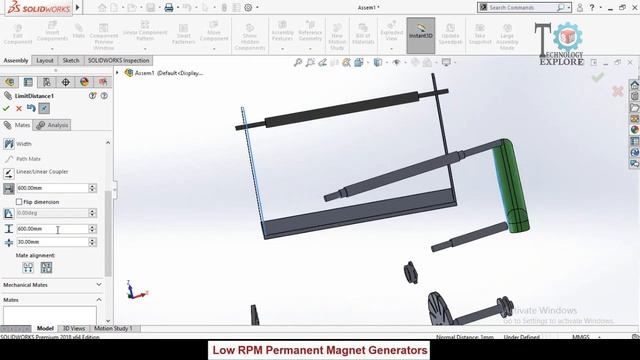This screenshot has height=360, width=640.
Task: Open the PropertyManager tab icon
Action: (28, 82)
